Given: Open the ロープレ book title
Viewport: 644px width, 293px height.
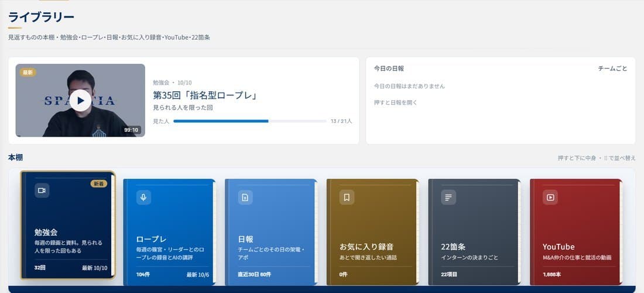Looking at the screenshot, I should (x=151, y=239).
